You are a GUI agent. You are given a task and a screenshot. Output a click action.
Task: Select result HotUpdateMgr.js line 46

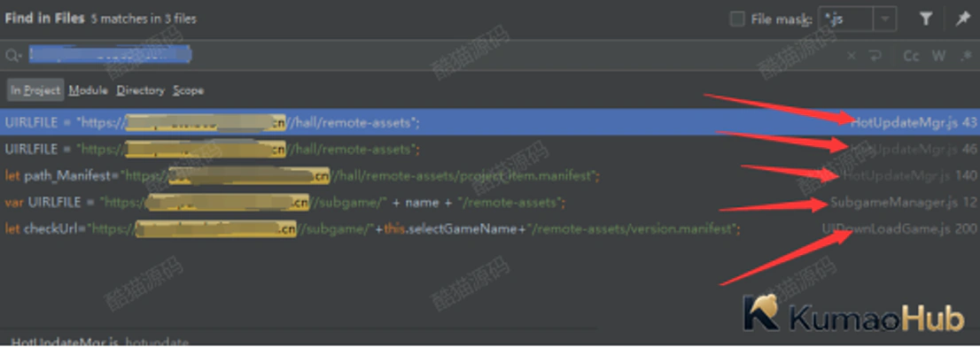click(490, 150)
